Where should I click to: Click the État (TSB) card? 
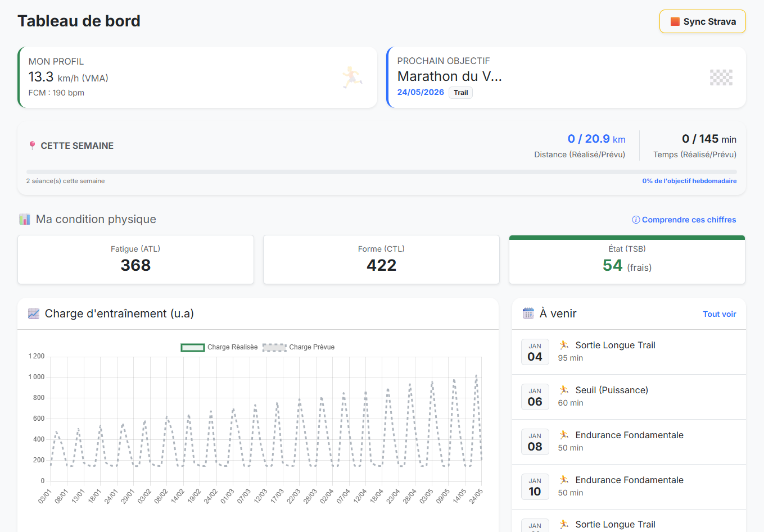tap(627, 261)
